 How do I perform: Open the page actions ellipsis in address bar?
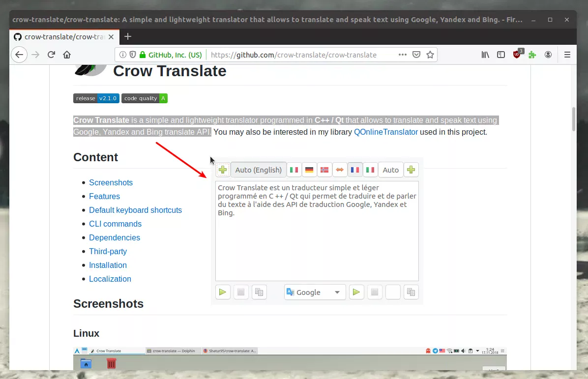point(402,55)
